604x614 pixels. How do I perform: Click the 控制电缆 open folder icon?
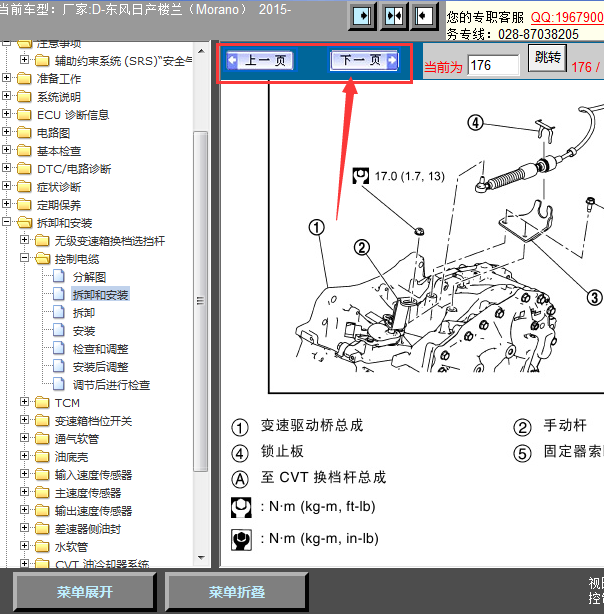click(42, 258)
